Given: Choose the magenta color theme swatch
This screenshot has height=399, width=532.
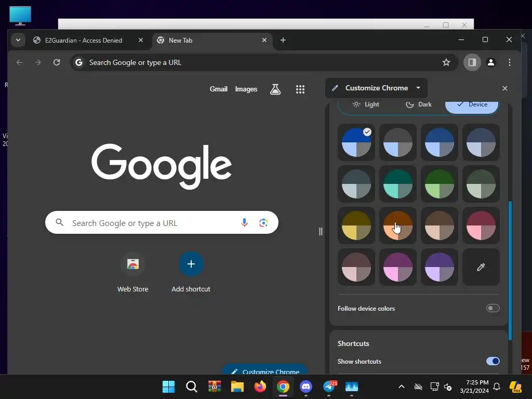Looking at the screenshot, I should [x=398, y=268].
